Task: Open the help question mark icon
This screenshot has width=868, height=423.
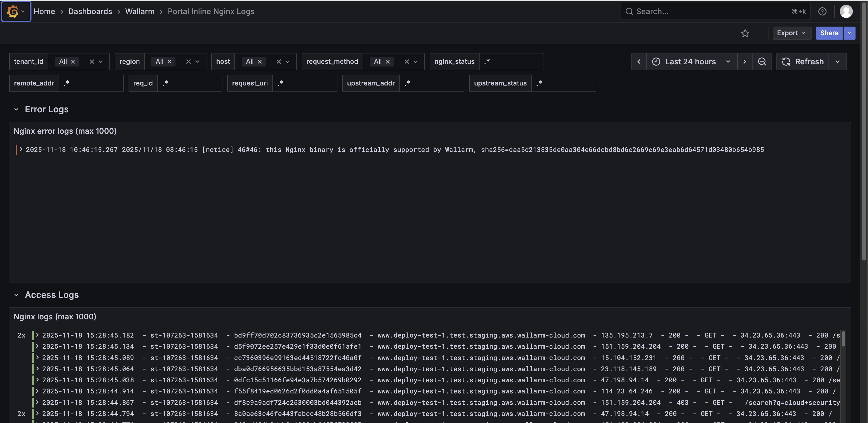Action: pos(822,11)
